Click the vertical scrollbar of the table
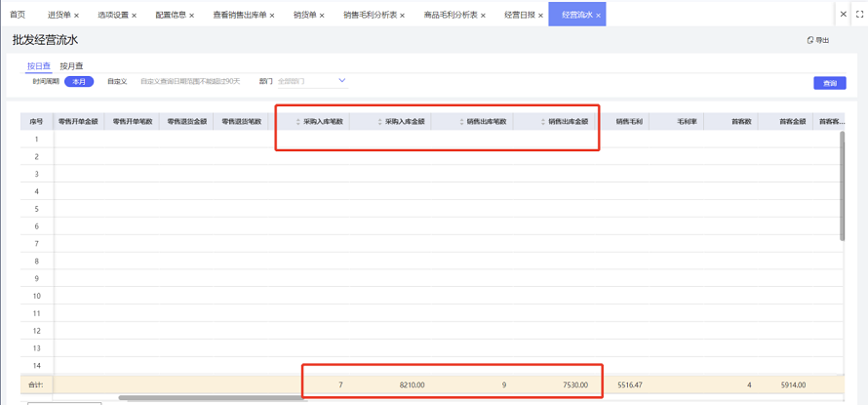 coord(843,185)
